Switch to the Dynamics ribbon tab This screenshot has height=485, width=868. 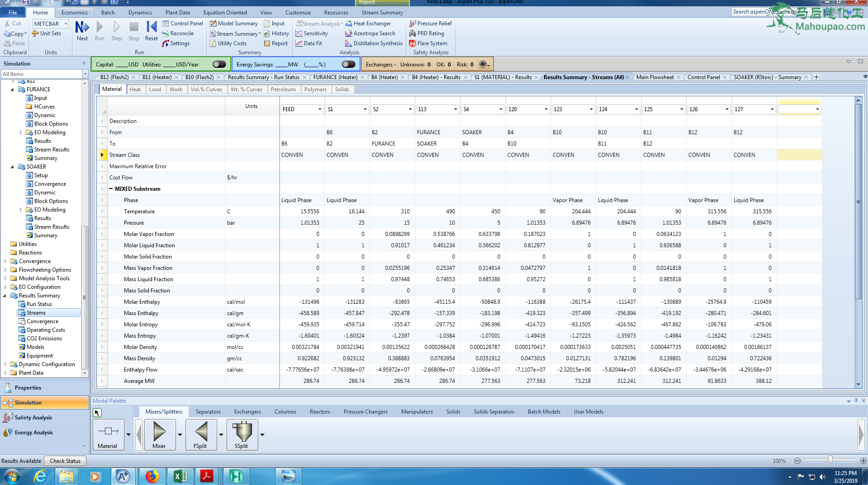point(140,13)
